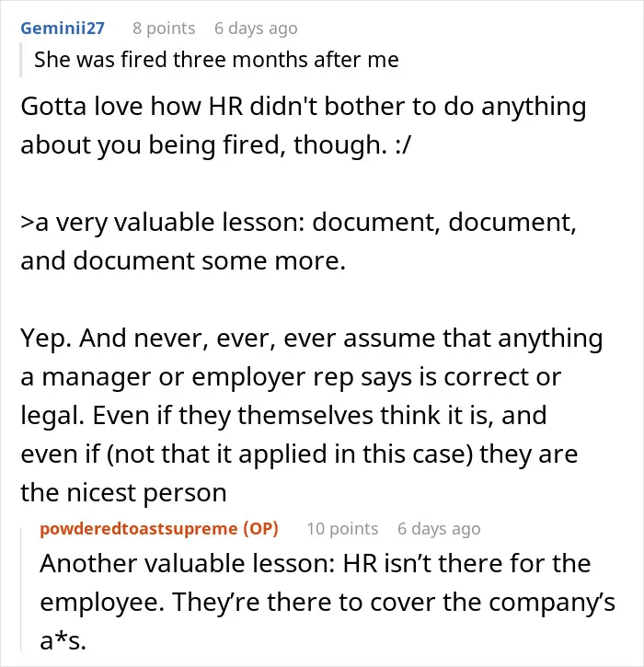Click the censored word "a*s." in OP's reply

(63, 641)
